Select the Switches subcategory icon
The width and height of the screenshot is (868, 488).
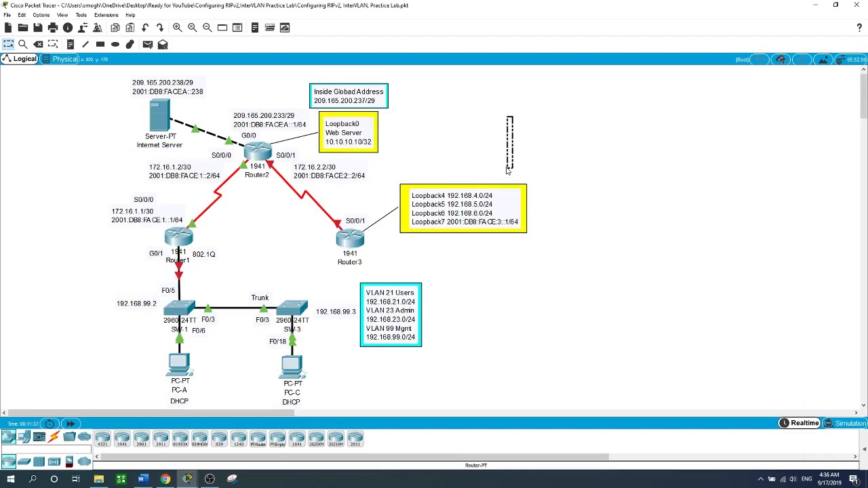click(24, 462)
